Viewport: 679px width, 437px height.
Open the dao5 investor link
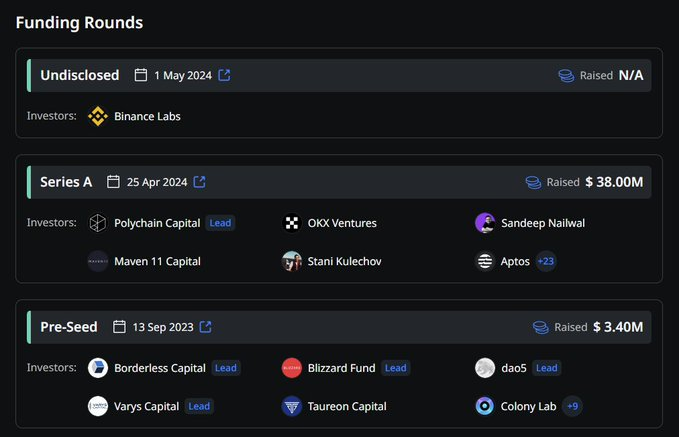[x=514, y=368]
